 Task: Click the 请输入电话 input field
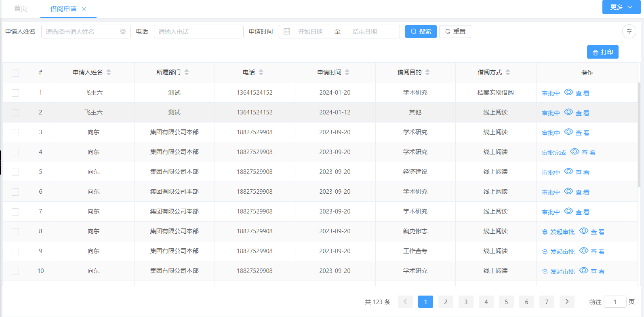click(x=199, y=32)
